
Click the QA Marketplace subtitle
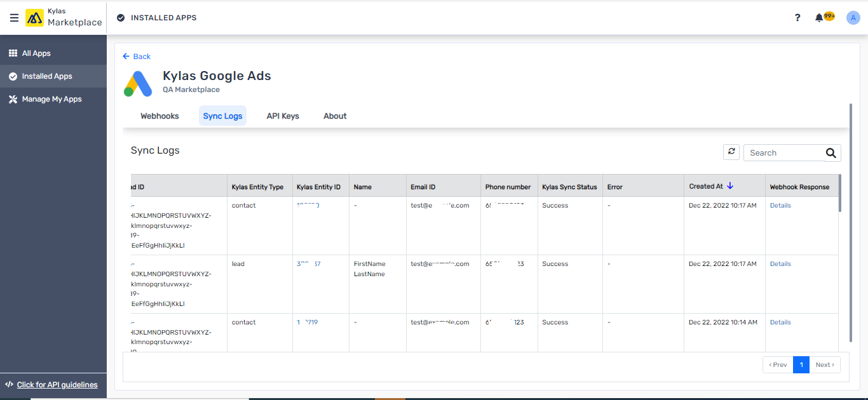pyautogui.click(x=191, y=90)
